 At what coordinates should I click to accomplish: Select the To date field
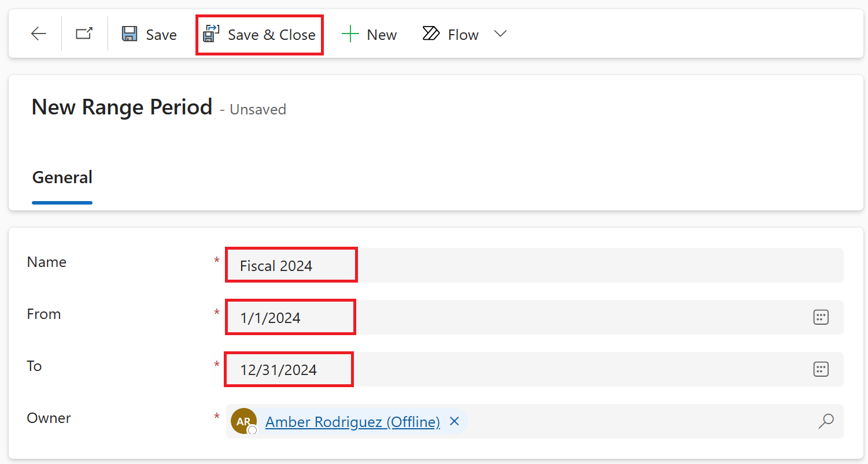pyautogui.click(x=534, y=369)
